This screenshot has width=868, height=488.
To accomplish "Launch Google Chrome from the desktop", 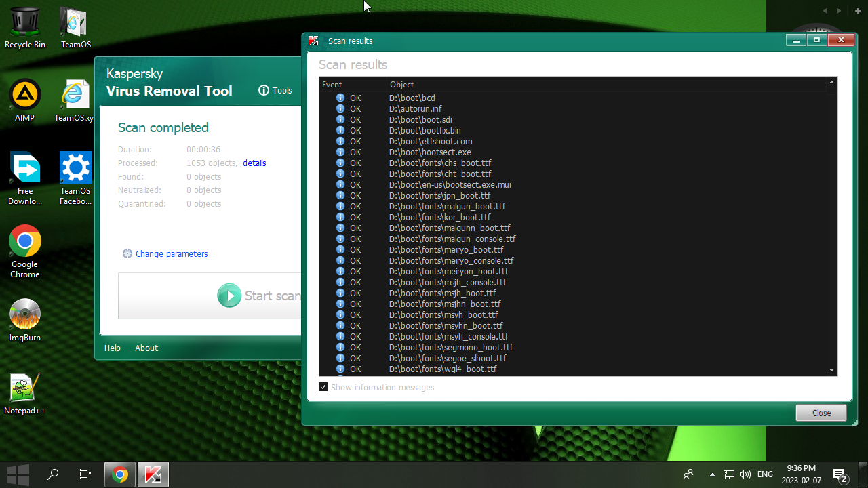I will (x=25, y=252).
